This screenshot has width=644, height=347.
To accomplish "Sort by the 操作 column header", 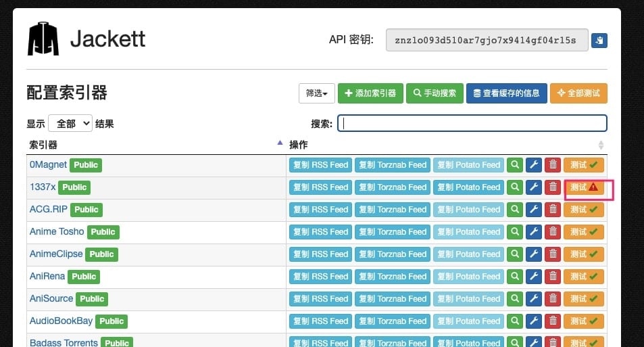I will pos(447,145).
